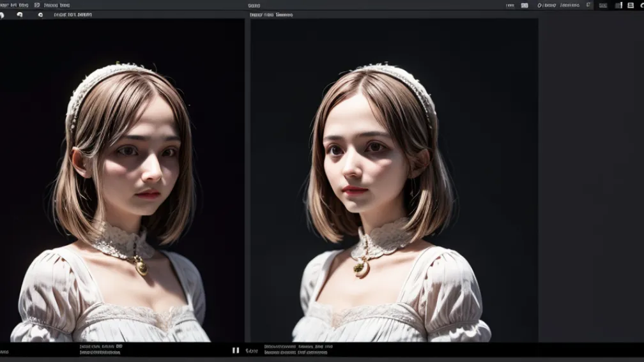Viewport: 644px width, 362px height.
Task: Click the second round icon in the left toolbar row
Action: pos(20,15)
